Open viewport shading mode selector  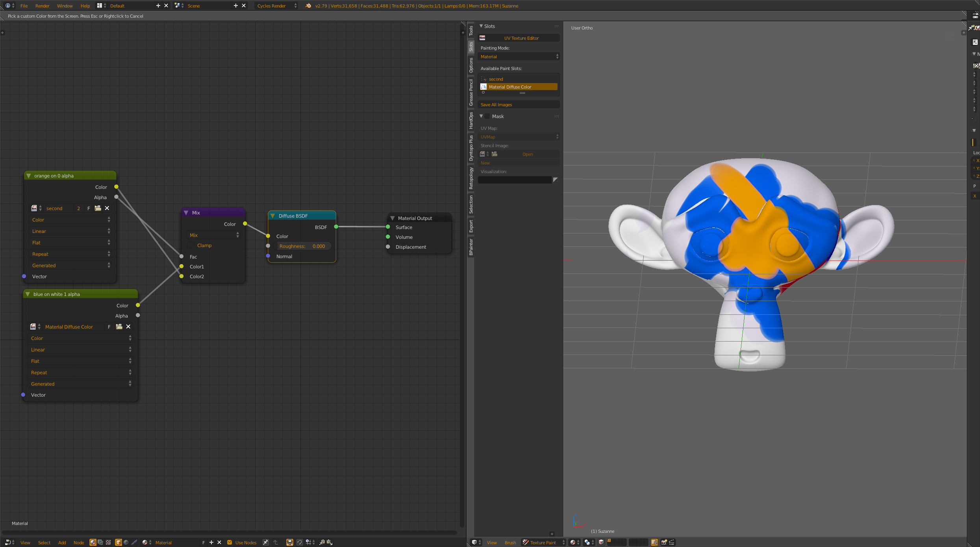[574, 542]
